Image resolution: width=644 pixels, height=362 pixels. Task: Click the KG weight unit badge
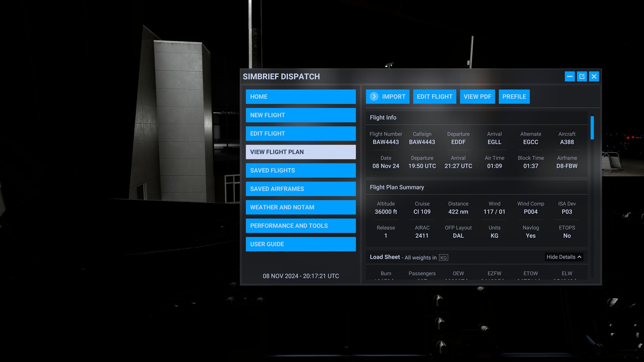point(443,257)
